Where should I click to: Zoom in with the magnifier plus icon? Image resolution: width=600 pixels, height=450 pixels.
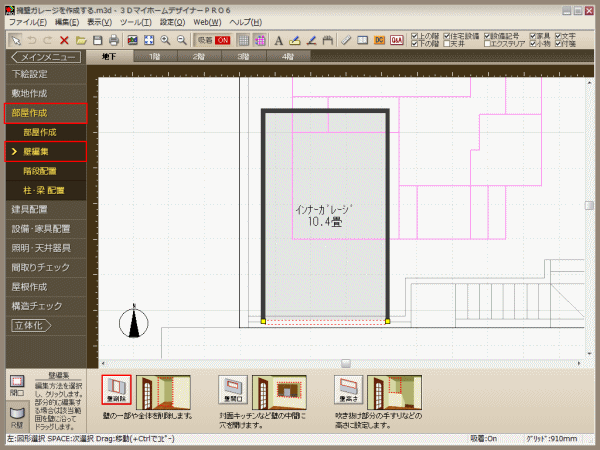[165, 40]
